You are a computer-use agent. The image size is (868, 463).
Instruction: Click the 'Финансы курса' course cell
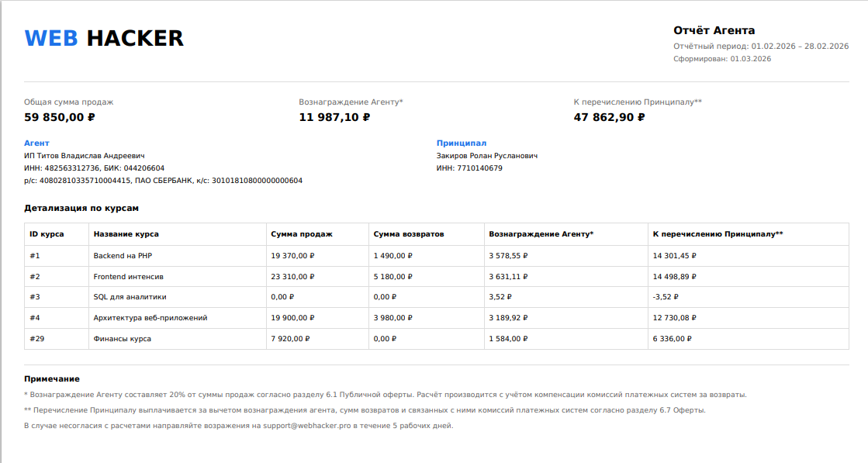pyautogui.click(x=122, y=339)
